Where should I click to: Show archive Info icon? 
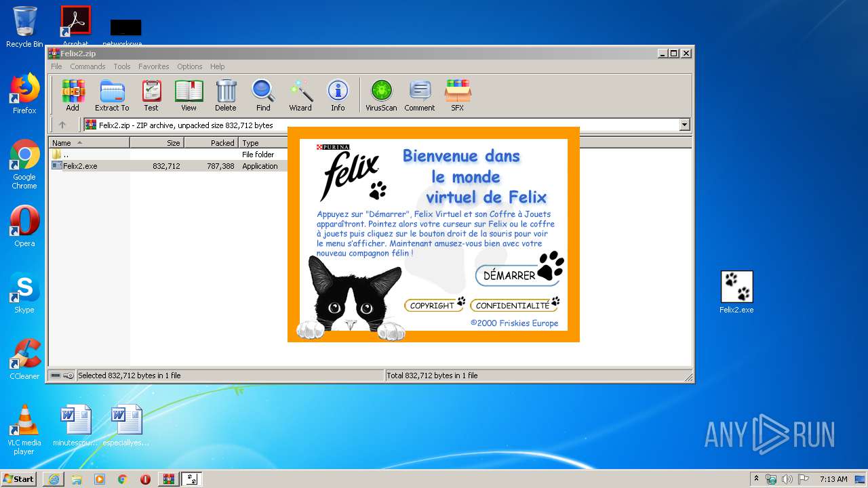[338, 95]
